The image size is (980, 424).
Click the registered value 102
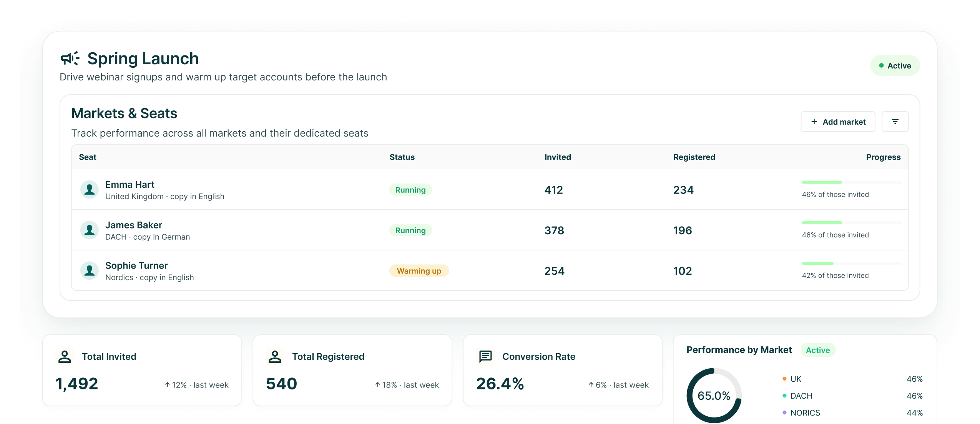(x=683, y=271)
